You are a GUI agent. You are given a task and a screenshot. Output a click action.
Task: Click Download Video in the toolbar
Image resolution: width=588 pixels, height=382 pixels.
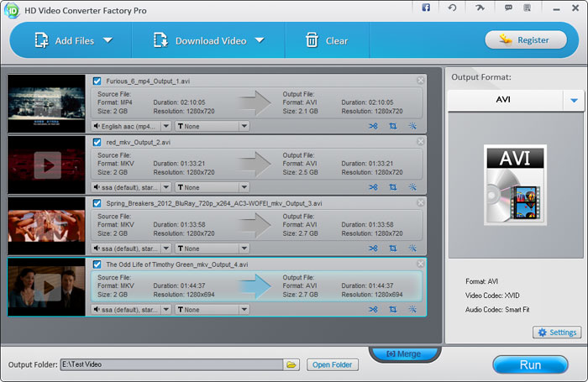tap(201, 40)
